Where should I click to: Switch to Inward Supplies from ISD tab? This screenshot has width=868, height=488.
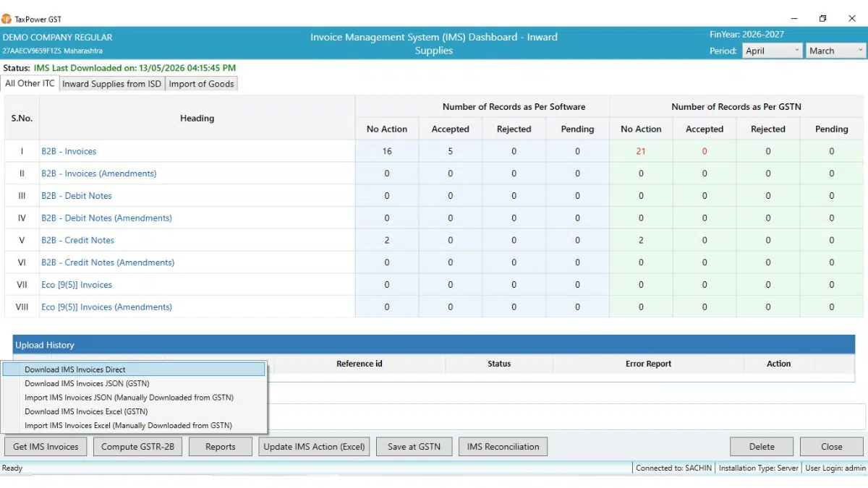[x=111, y=84]
